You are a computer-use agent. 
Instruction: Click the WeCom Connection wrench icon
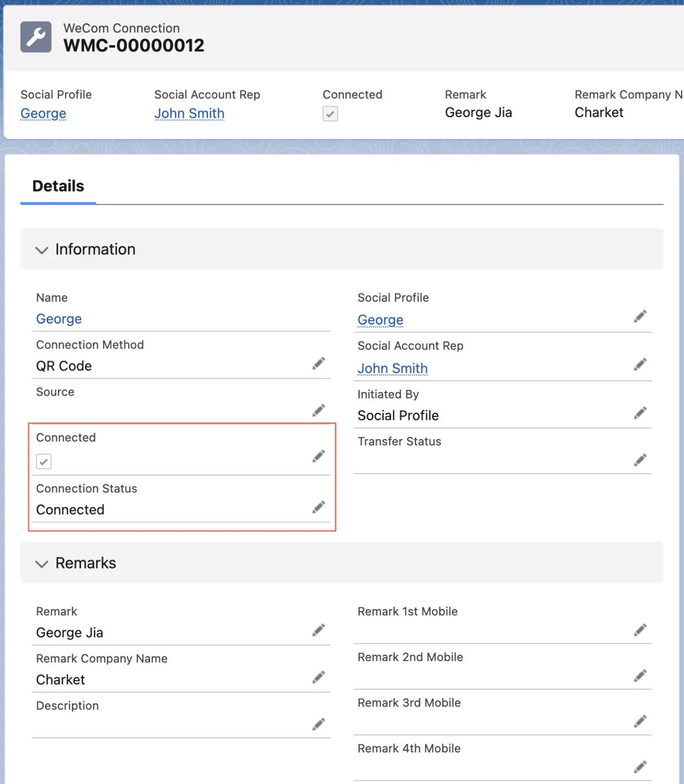pos(36,37)
